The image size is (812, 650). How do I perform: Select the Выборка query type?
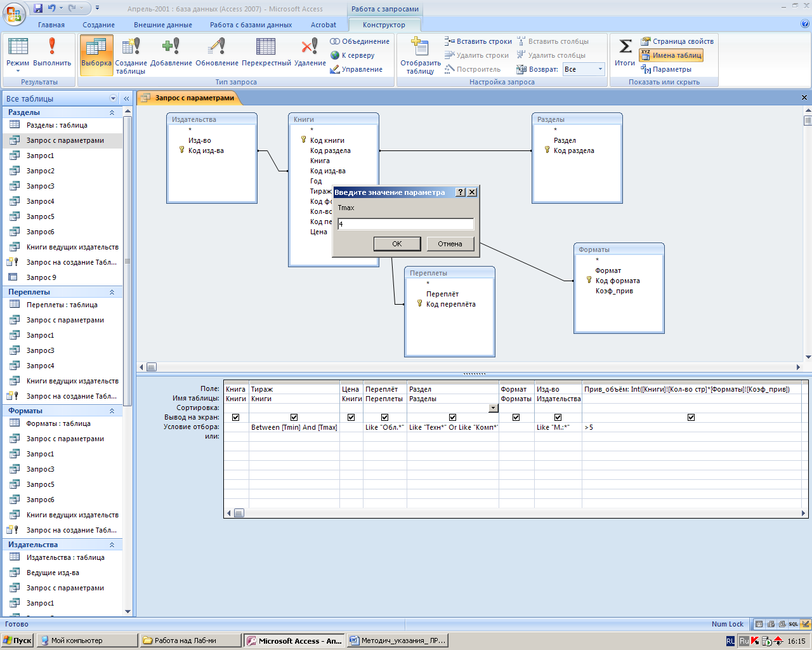pyautogui.click(x=96, y=55)
